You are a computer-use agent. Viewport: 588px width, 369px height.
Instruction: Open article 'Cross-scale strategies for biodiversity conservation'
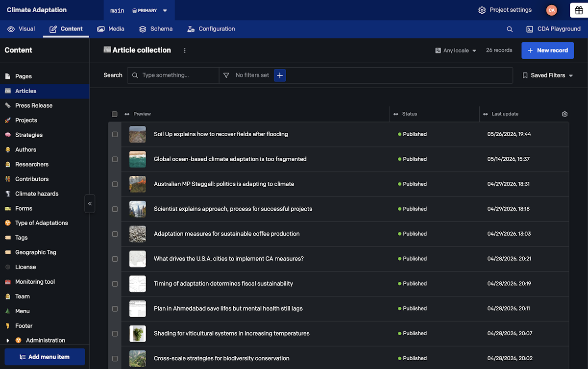point(221,358)
